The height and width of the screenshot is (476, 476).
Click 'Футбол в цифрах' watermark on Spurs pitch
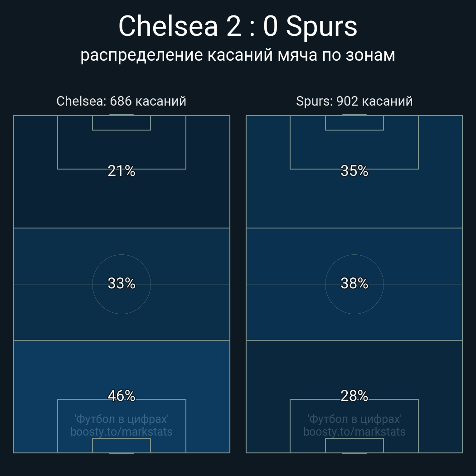point(354,418)
